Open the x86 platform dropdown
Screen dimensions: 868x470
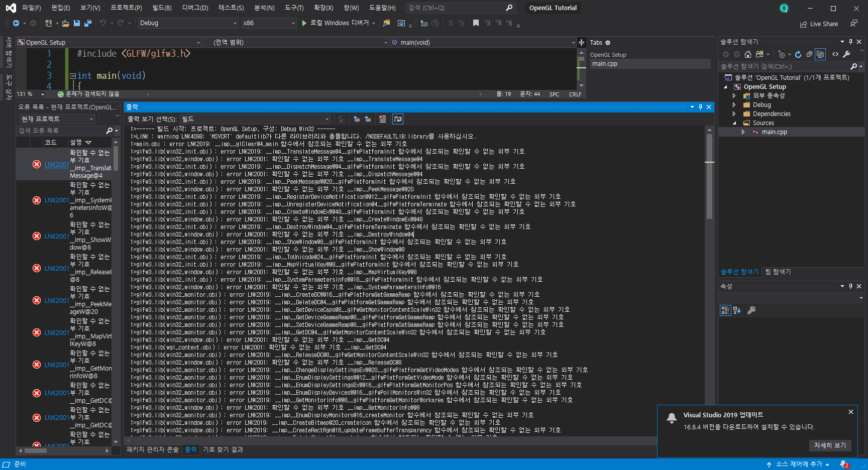[269, 23]
